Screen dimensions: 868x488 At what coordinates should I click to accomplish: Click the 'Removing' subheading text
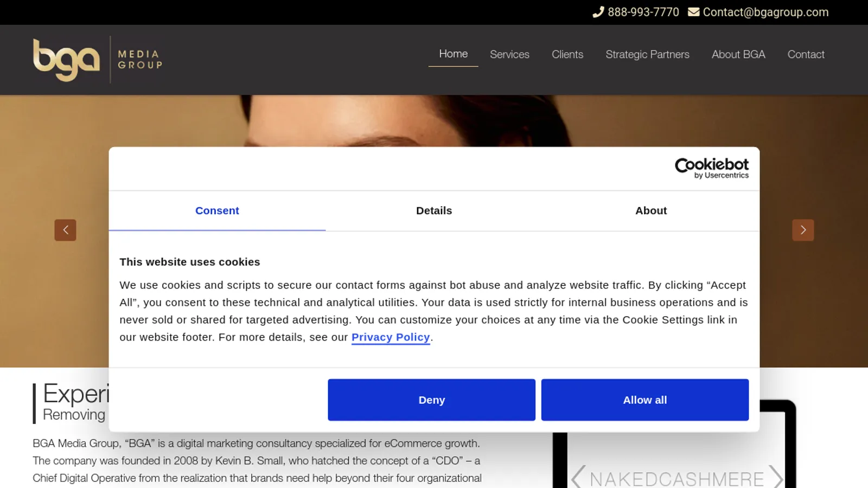tap(74, 415)
